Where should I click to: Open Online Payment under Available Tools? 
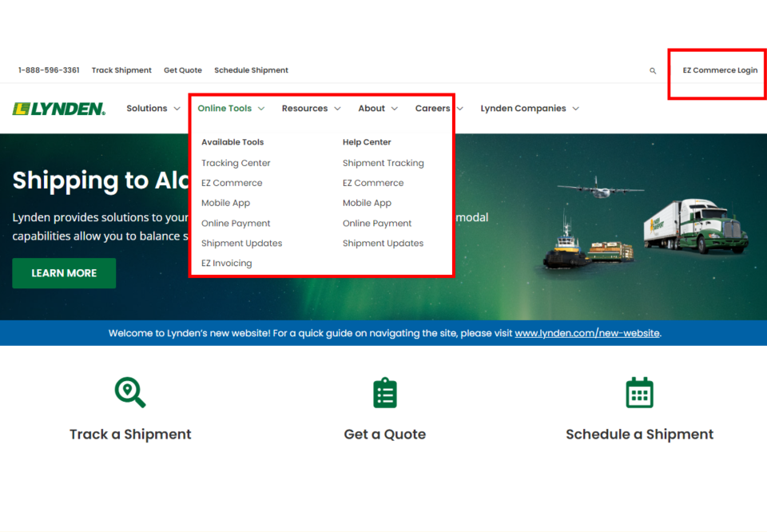(x=236, y=224)
